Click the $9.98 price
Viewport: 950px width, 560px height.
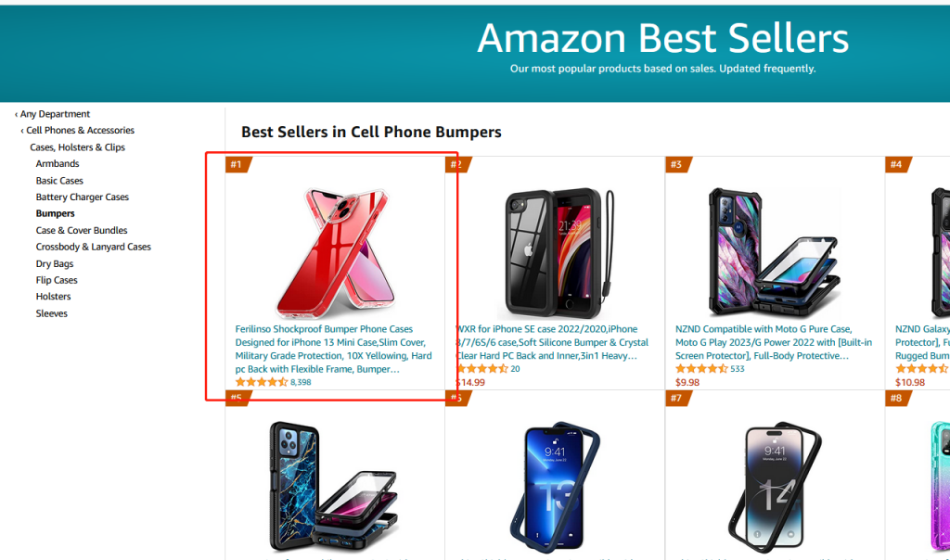(x=687, y=383)
